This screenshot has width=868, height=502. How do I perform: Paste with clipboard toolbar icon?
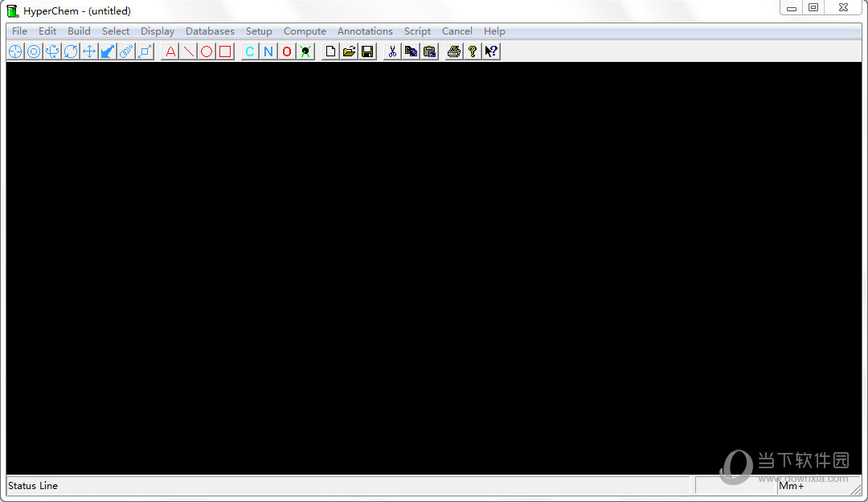coord(429,51)
